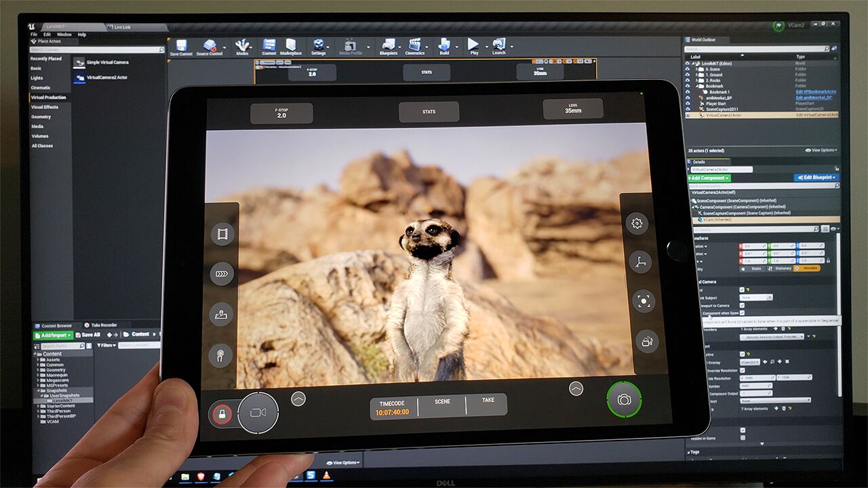Tap the settings gear in the VCam app
The width and height of the screenshot is (868, 488).
(636, 222)
